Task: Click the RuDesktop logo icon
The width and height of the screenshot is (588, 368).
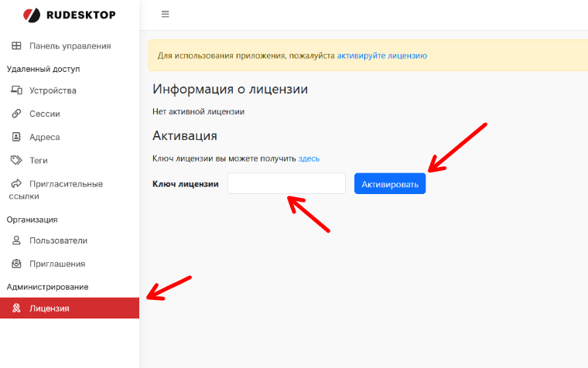Action: pyautogui.click(x=31, y=15)
